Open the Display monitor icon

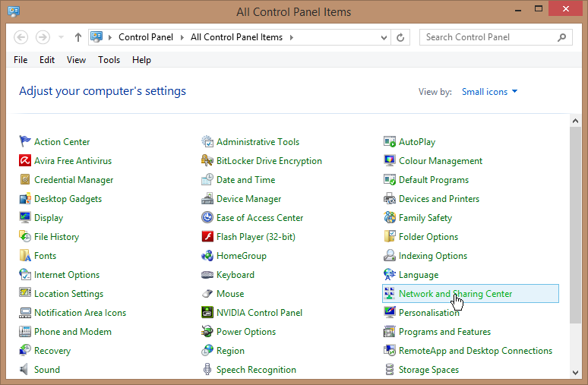point(25,217)
